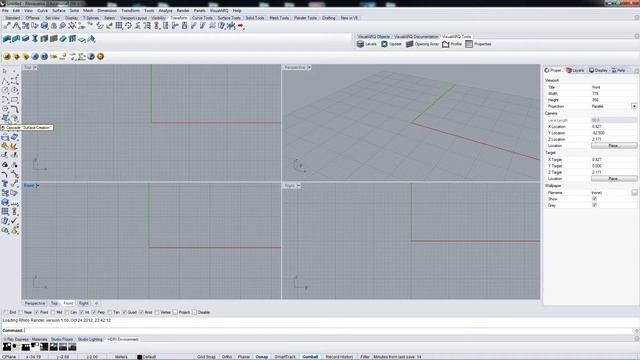Toggle SmartTrack in status bar
This screenshot has width=640, height=360.
285,357
